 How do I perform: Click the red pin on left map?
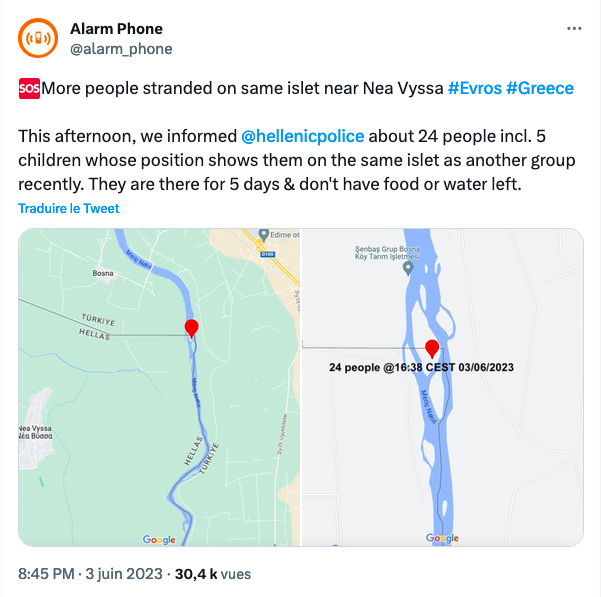(x=192, y=327)
